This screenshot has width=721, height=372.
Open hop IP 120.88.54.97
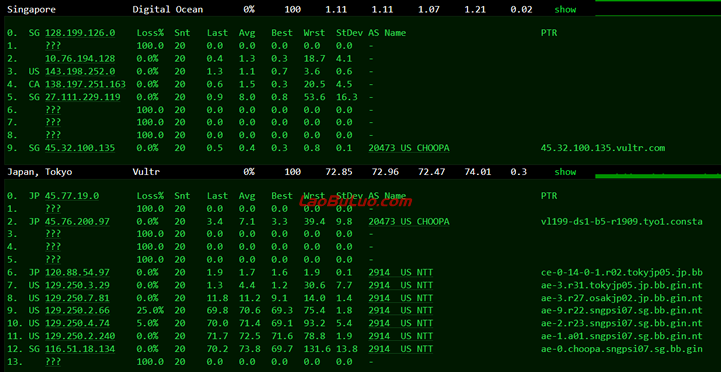point(77,272)
